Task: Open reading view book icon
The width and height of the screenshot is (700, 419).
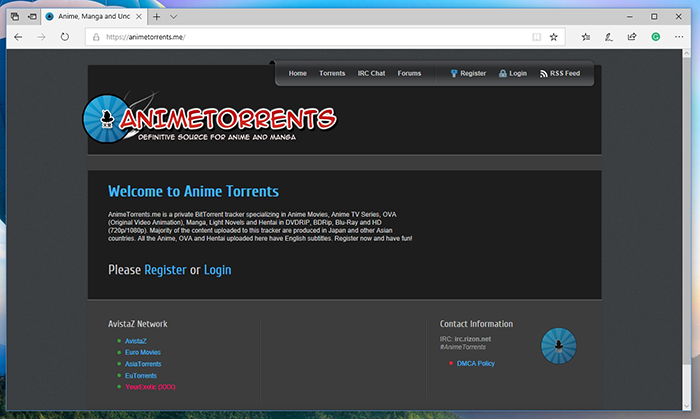Action: click(x=537, y=37)
